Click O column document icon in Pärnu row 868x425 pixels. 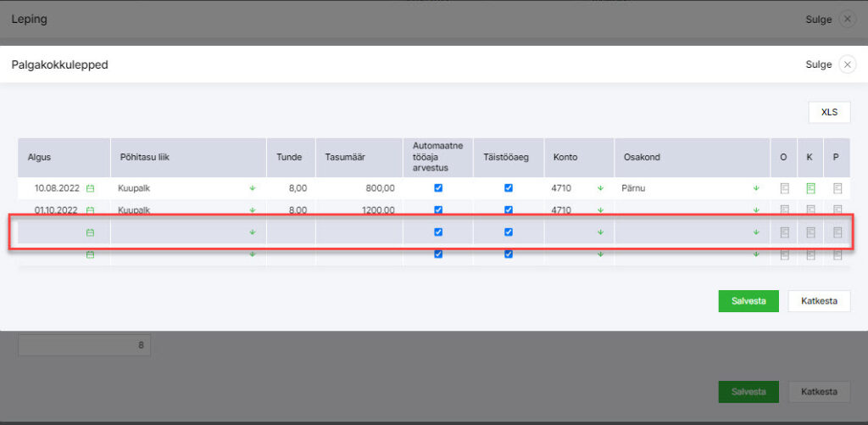[x=784, y=188]
